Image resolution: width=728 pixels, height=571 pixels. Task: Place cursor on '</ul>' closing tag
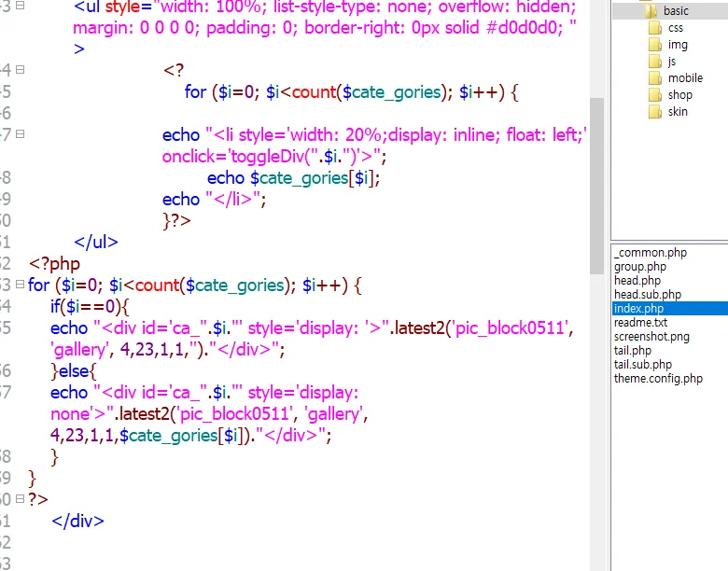(96, 242)
